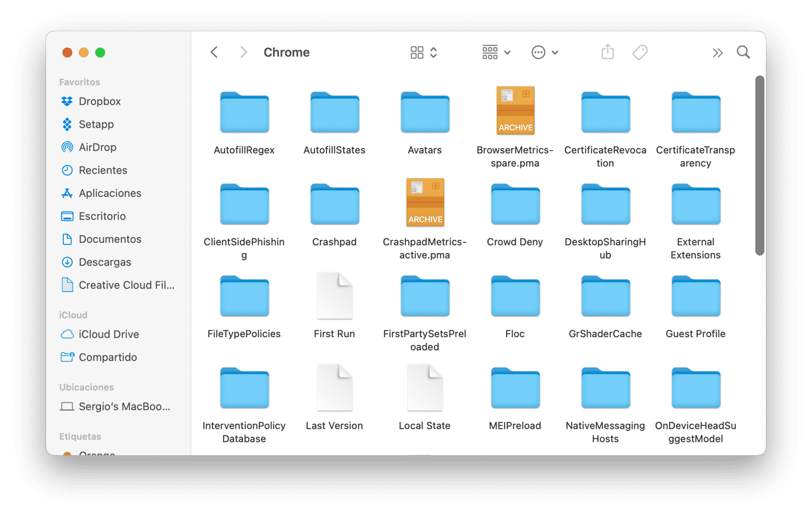
Task: Open the group-by dropdown in toolbar
Action: click(x=496, y=52)
